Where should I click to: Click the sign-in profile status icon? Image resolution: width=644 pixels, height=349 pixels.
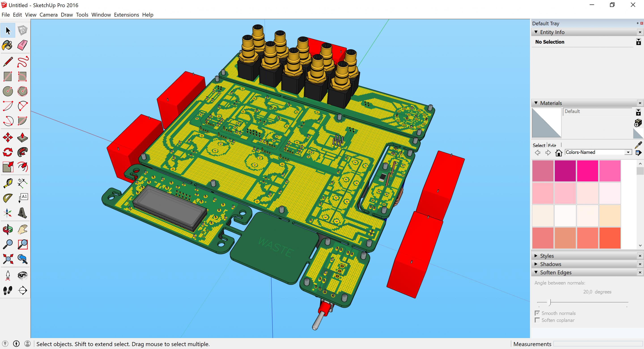tap(28, 344)
